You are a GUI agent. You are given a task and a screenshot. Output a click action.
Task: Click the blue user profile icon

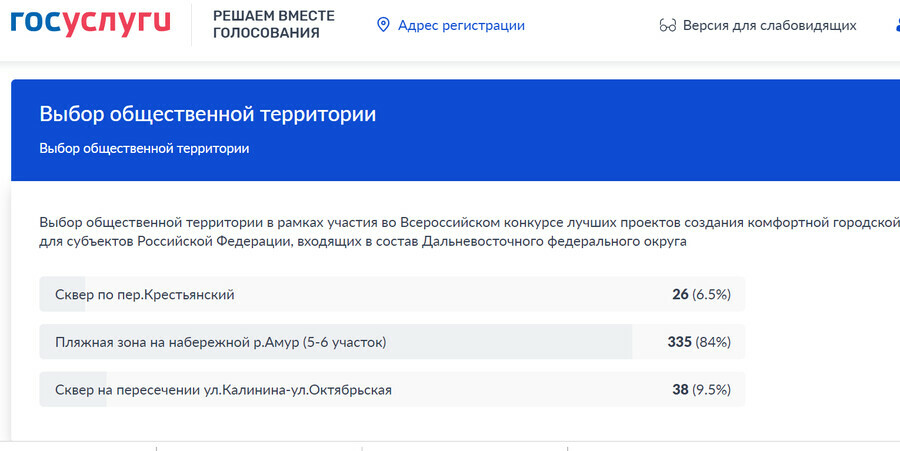tap(896, 25)
